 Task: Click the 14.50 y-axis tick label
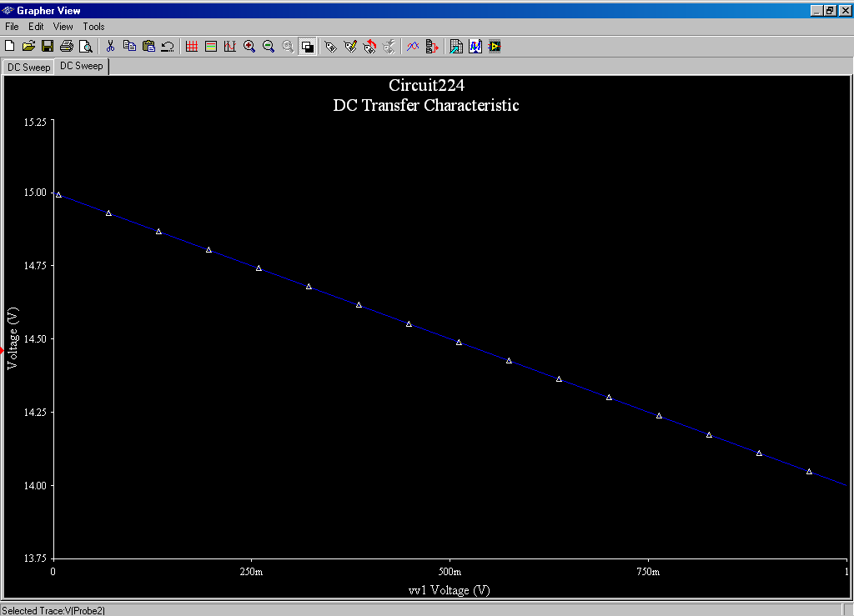pyautogui.click(x=35, y=339)
